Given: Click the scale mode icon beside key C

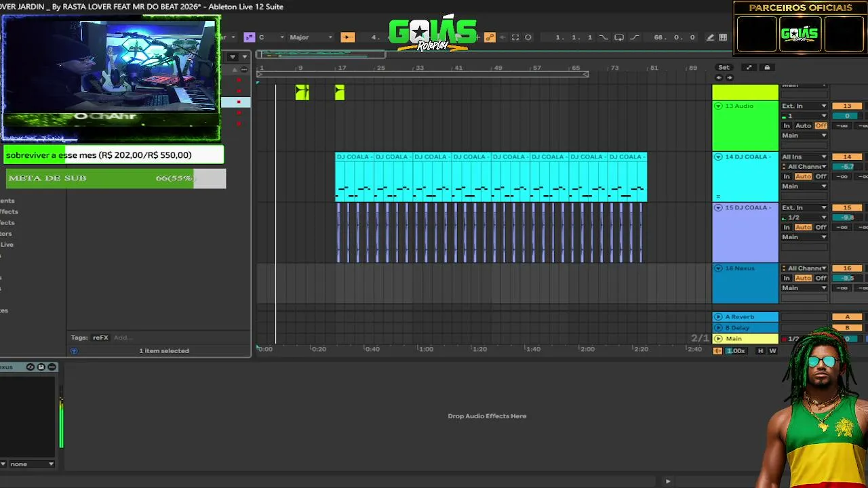Looking at the screenshot, I should coord(249,37).
